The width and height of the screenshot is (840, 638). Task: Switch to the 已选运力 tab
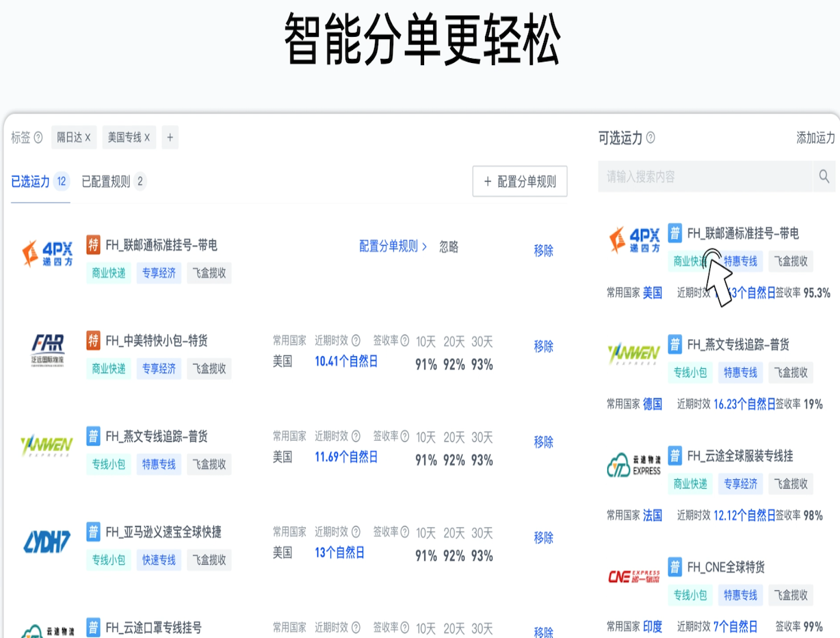40,181
